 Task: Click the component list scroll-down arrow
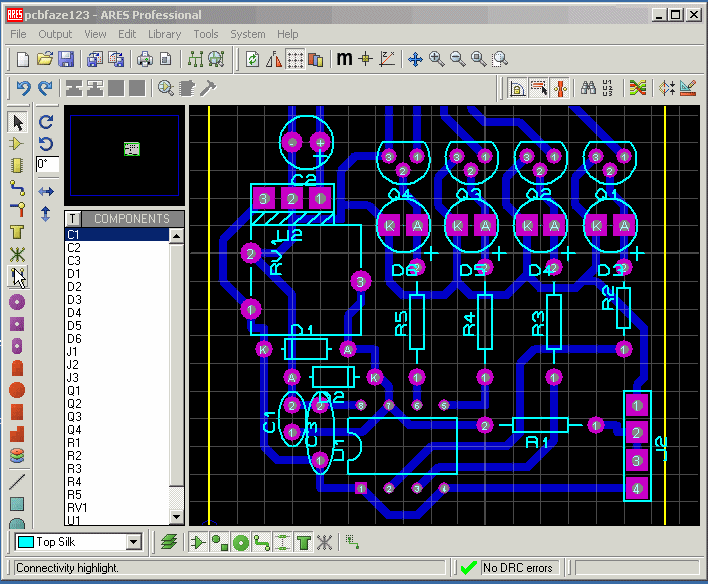tap(176, 517)
